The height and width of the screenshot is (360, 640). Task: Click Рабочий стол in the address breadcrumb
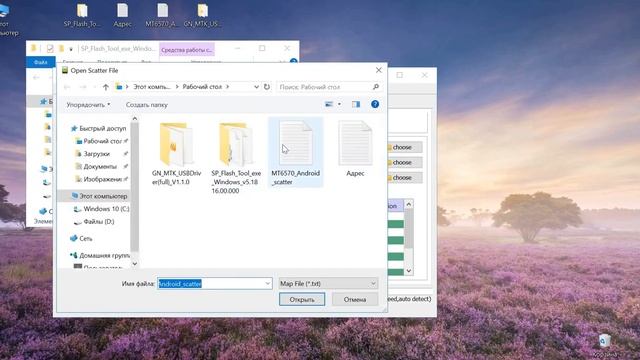[x=202, y=87]
